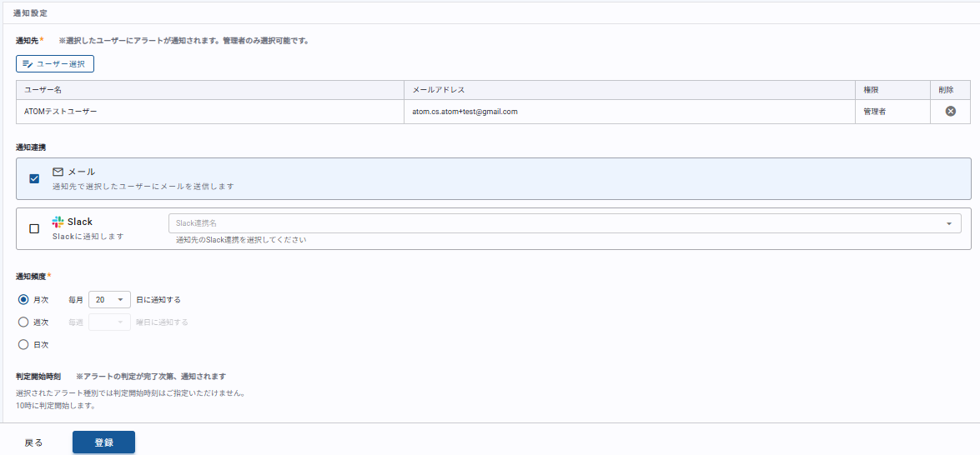Click the ユーザー名 column header

tap(43, 90)
